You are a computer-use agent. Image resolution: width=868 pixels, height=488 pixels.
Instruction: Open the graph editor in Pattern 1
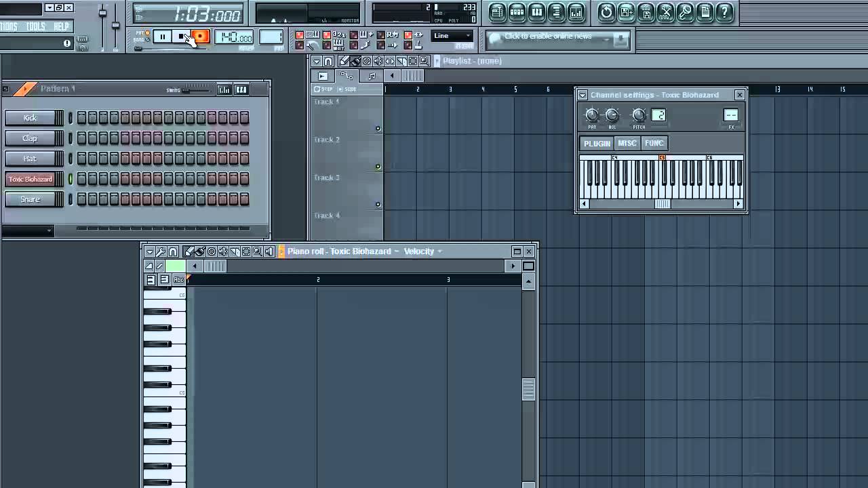[x=224, y=89]
